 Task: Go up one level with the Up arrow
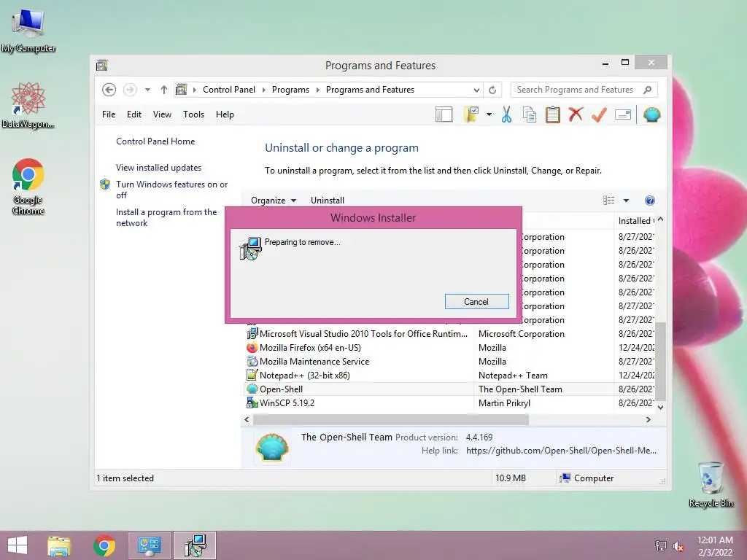[x=164, y=90]
